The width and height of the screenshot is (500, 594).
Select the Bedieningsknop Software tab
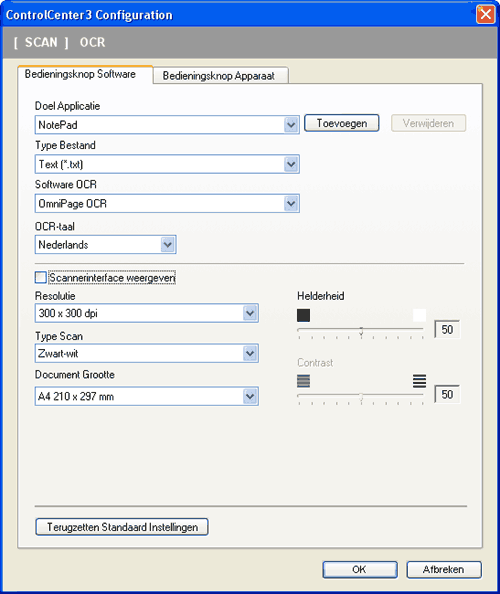click(85, 74)
